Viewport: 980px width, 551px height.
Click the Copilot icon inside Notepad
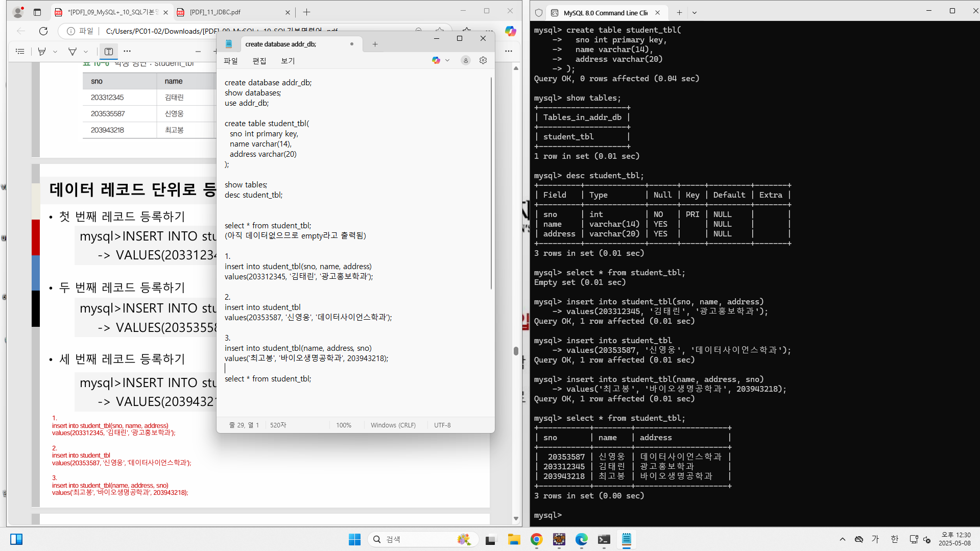pyautogui.click(x=437, y=60)
